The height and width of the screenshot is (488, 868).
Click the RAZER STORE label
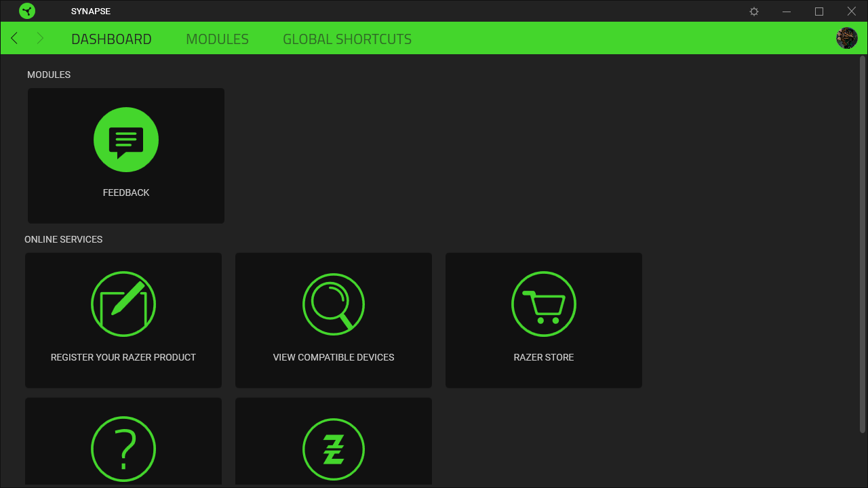point(544,357)
